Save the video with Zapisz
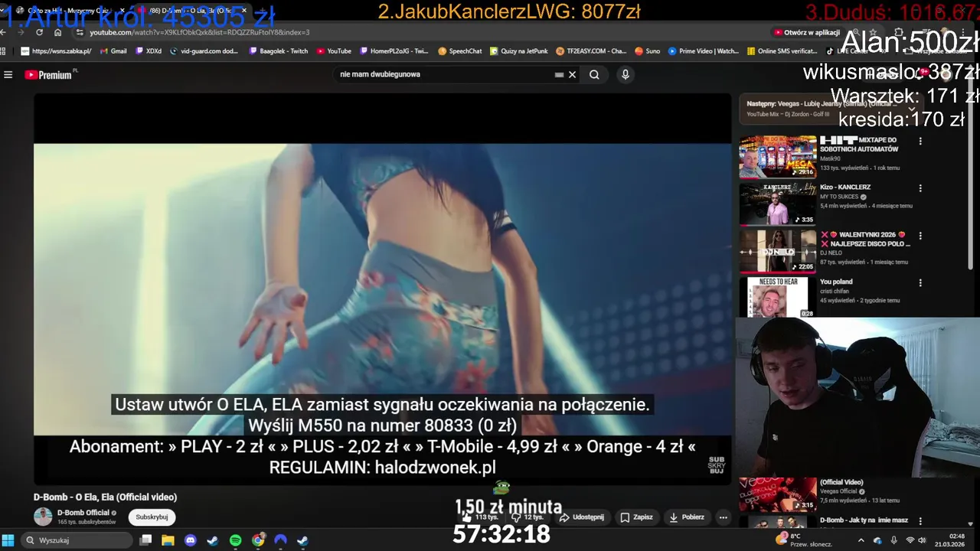This screenshot has width=980, height=551. [x=636, y=517]
